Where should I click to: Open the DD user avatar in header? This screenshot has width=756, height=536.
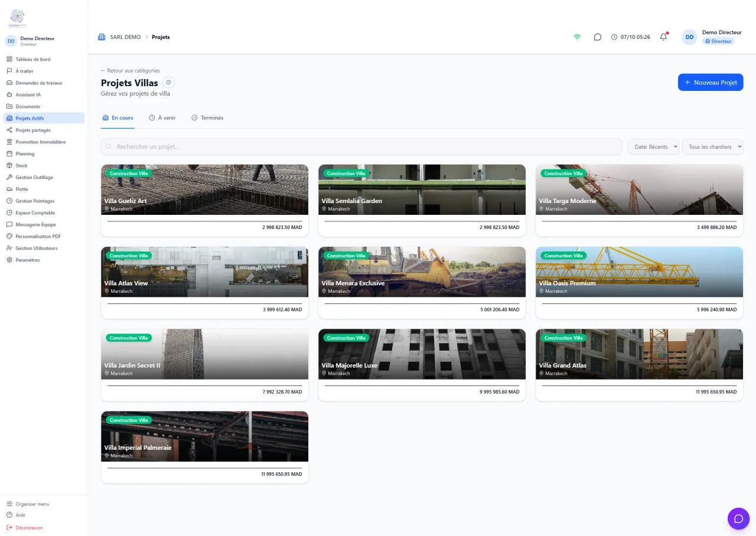pyautogui.click(x=689, y=37)
